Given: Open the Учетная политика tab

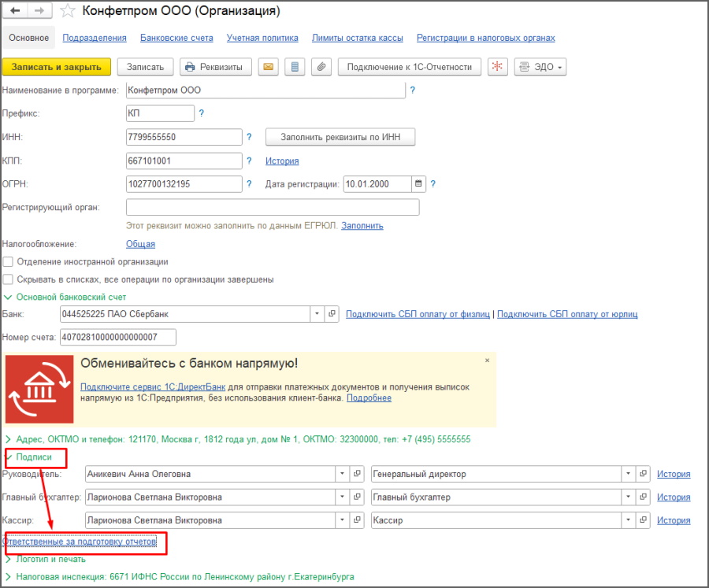Looking at the screenshot, I should pyautogui.click(x=262, y=38).
